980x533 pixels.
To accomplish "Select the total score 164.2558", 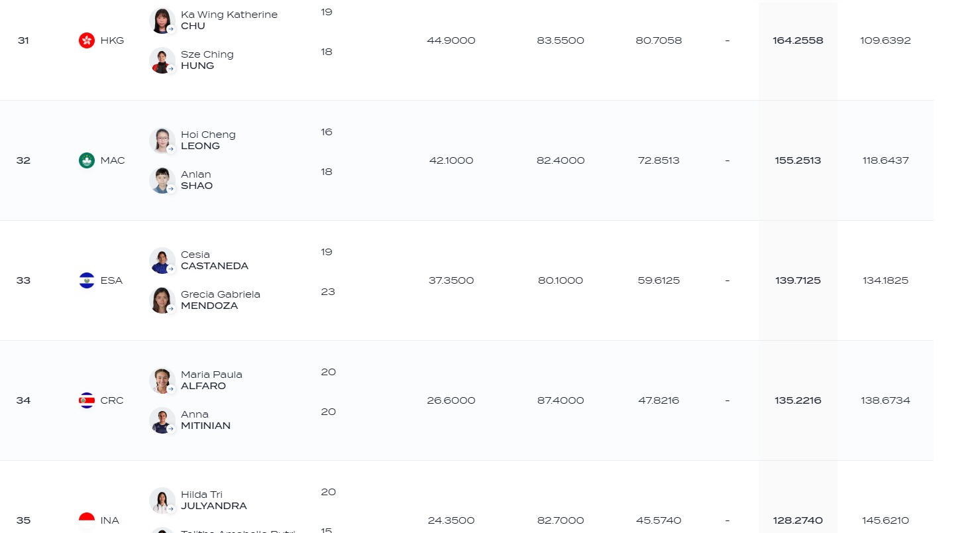I will click(798, 40).
